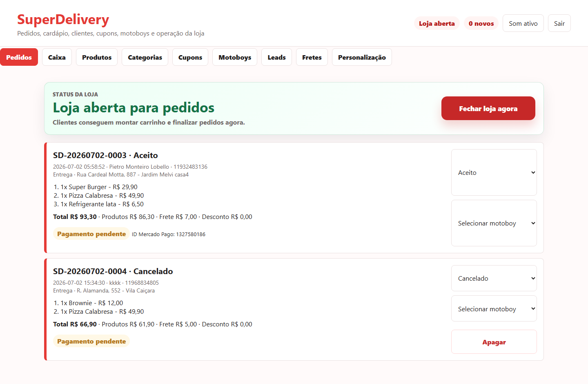
Task: Choose motoboy for order SD-20260702-0004
Action: [x=494, y=309]
